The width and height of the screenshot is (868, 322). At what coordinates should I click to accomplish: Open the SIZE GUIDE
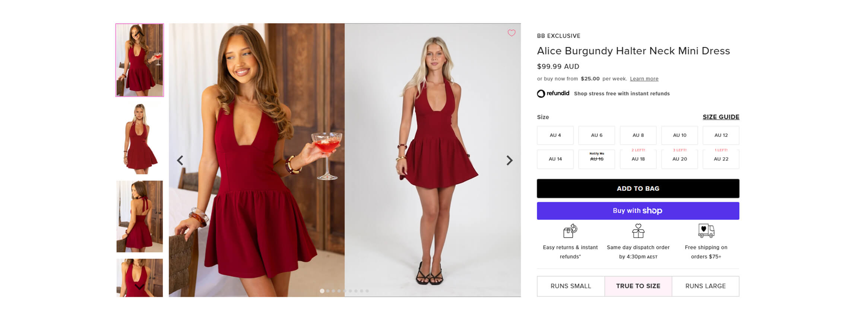pos(720,117)
